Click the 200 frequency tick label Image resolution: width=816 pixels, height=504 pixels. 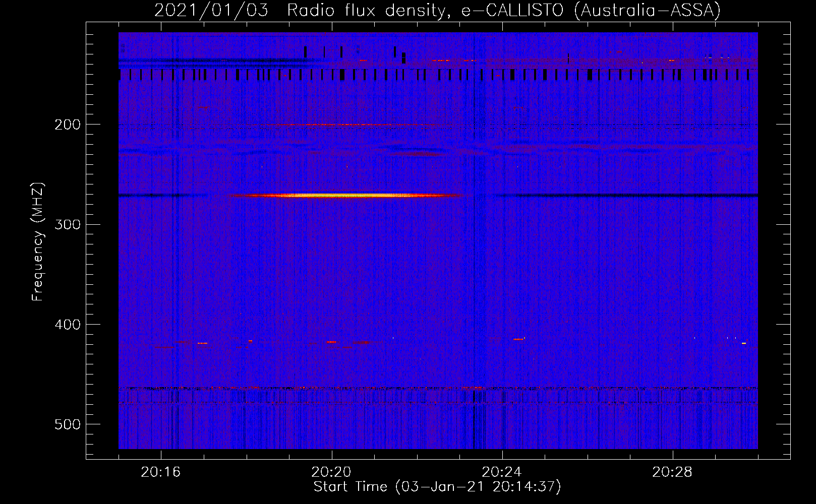68,124
